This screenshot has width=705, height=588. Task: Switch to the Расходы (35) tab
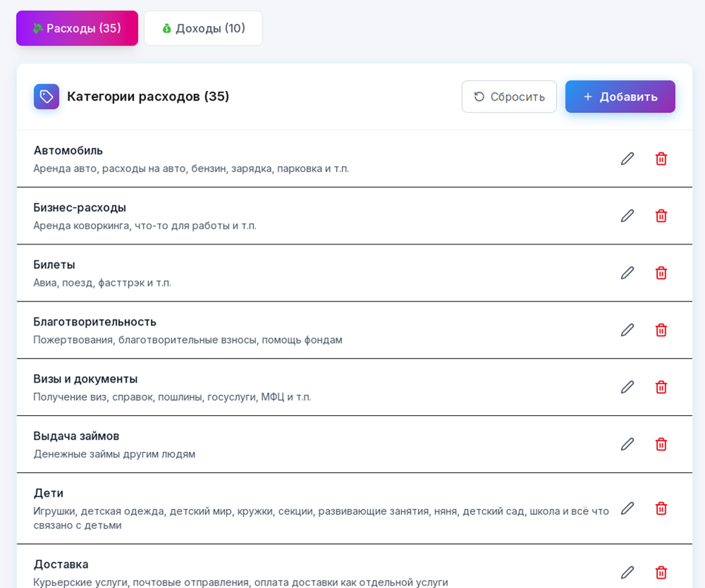click(x=77, y=28)
